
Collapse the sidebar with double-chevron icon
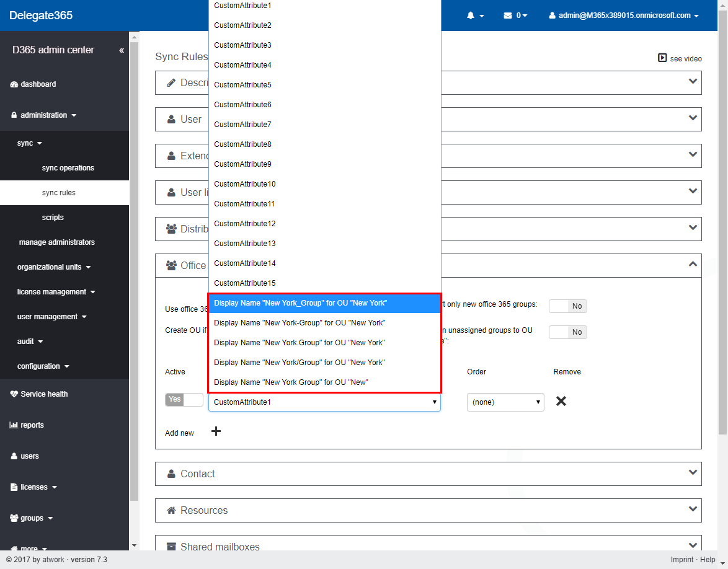122,50
